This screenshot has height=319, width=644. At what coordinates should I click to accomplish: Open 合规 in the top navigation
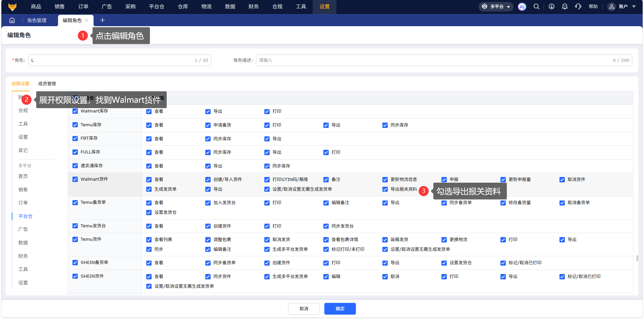277,7
